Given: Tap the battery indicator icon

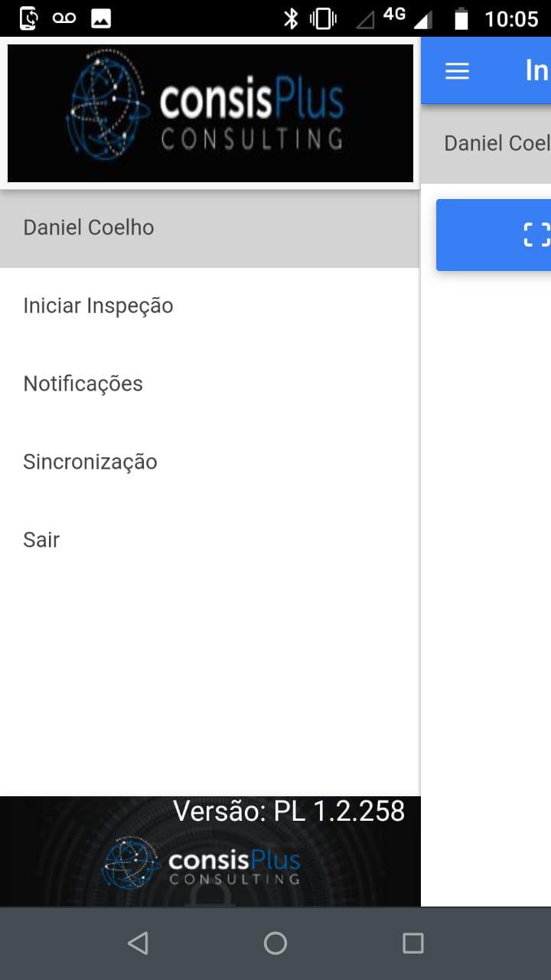Looking at the screenshot, I should pos(461,18).
